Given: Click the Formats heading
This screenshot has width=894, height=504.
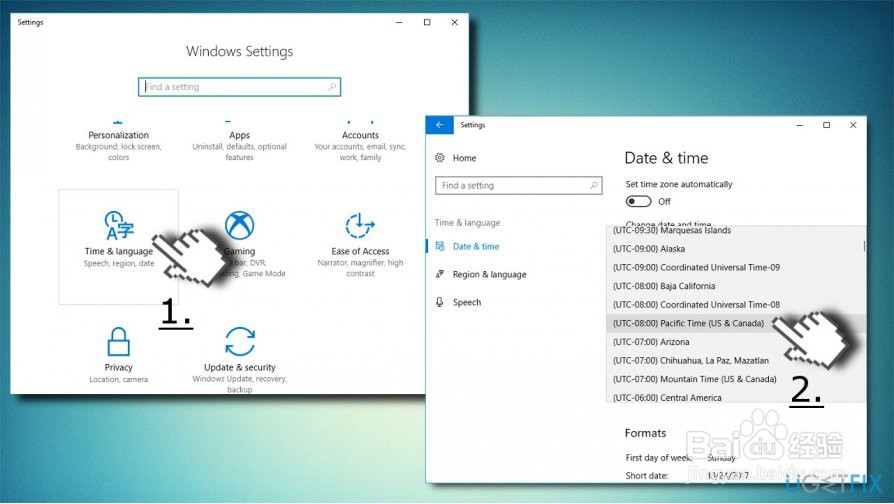Looking at the screenshot, I should [645, 433].
